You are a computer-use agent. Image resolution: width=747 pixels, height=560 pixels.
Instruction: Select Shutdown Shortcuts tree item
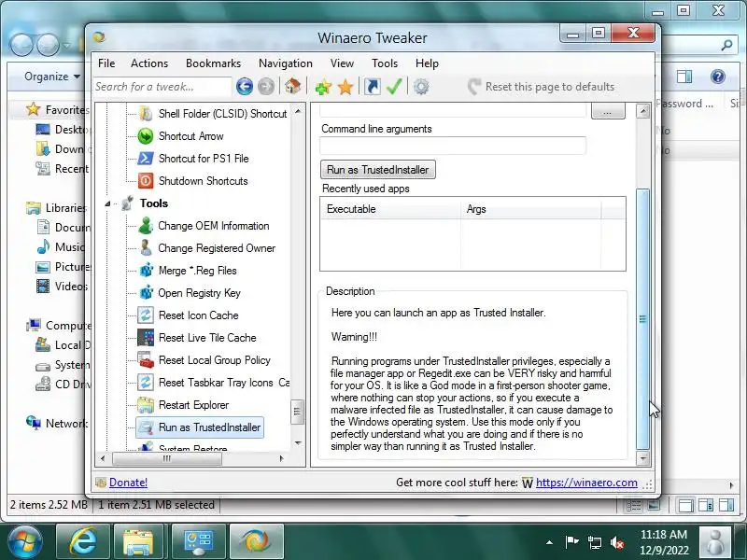coord(203,181)
